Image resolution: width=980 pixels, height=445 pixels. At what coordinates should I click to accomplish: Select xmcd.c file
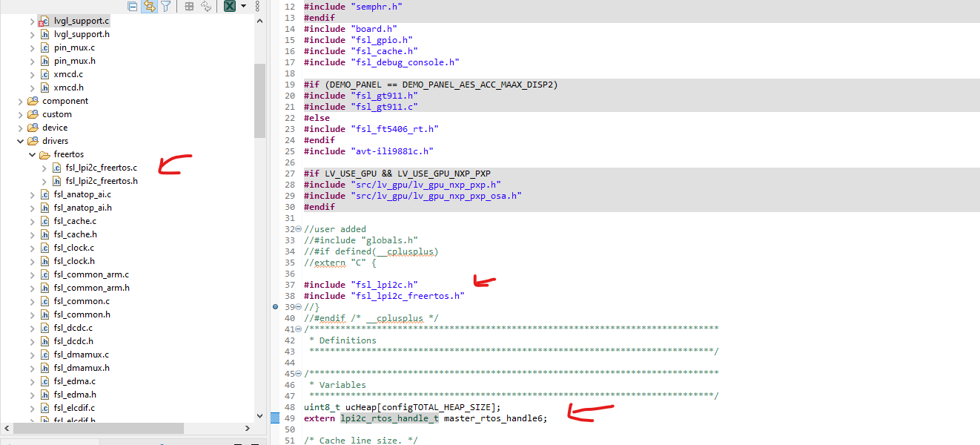68,74
